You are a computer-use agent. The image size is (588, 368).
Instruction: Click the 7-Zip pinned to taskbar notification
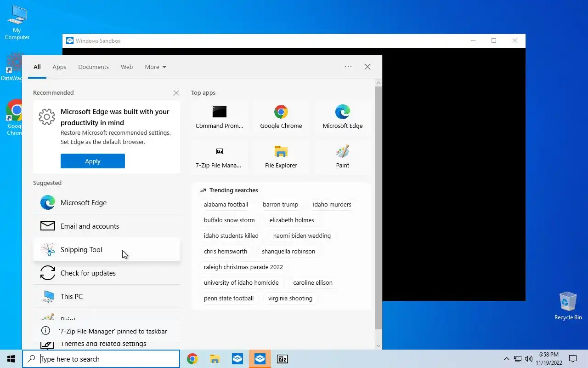pos(107,331)
